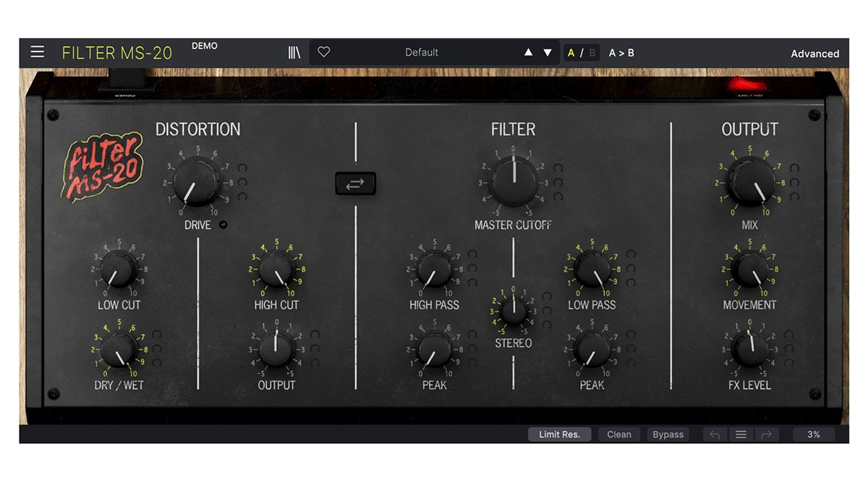Click the undo arrow icon
This screenshot has height=488, width=868.
(715, 435)
